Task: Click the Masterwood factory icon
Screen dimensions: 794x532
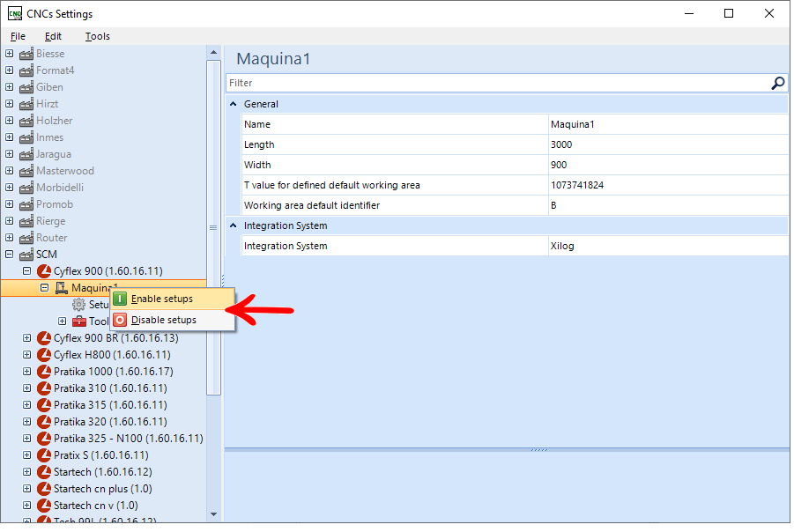Action: point(26,171)
